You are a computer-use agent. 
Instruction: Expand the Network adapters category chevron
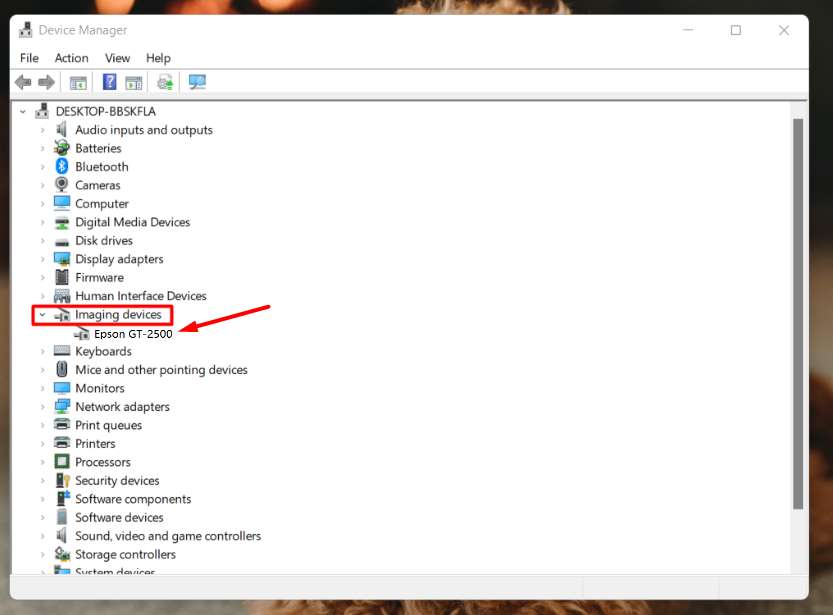point(42,407)
